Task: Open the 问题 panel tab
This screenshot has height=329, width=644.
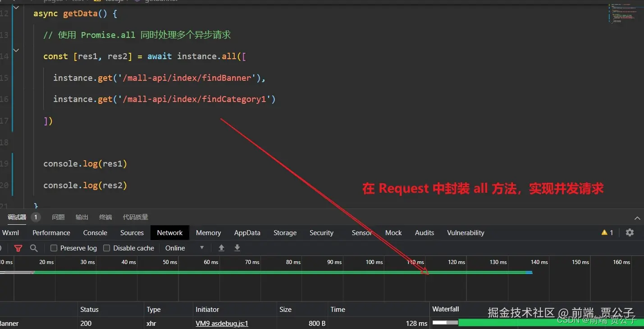Action: (x=58, y=217)
